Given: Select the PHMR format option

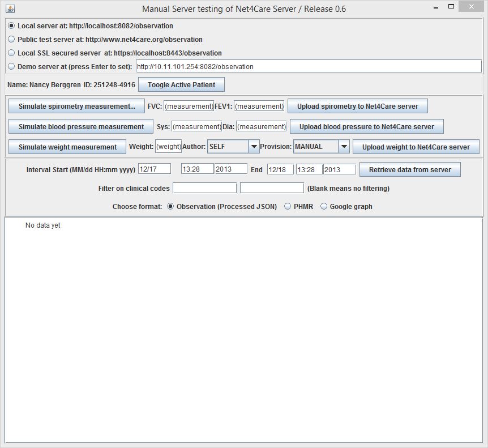Looking at the screenshot, I should click(288, 207).
